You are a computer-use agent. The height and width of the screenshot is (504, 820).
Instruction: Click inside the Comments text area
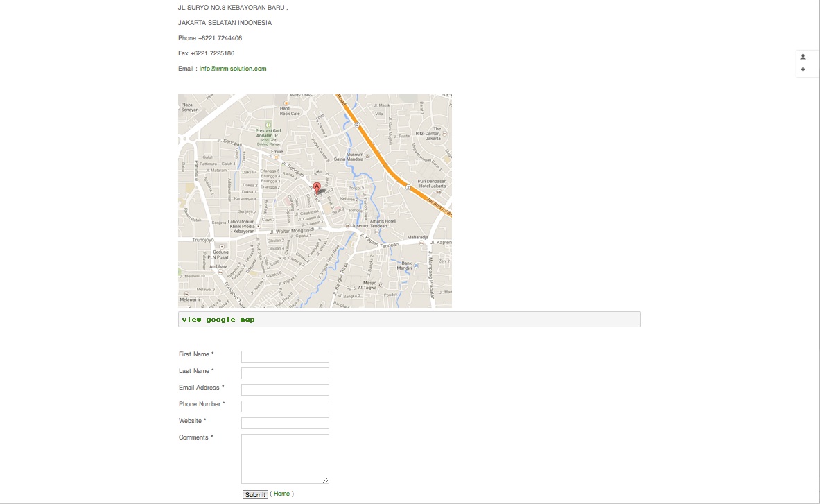click(285, 458)
